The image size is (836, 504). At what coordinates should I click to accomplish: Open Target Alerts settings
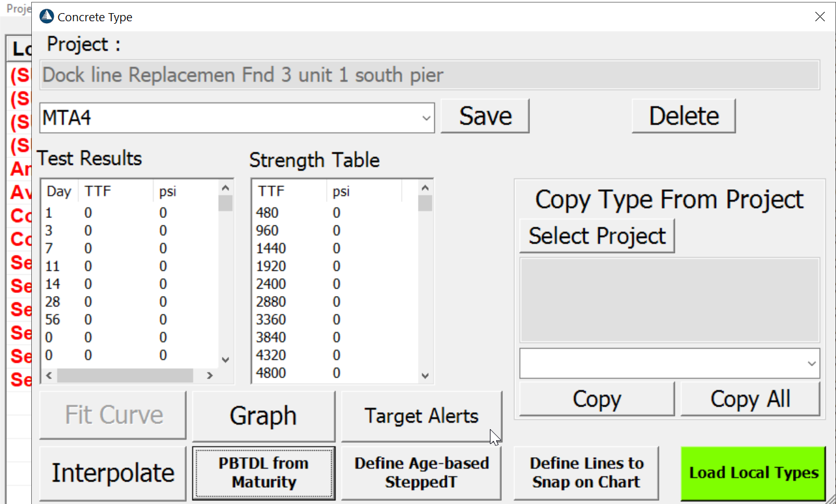421,416
